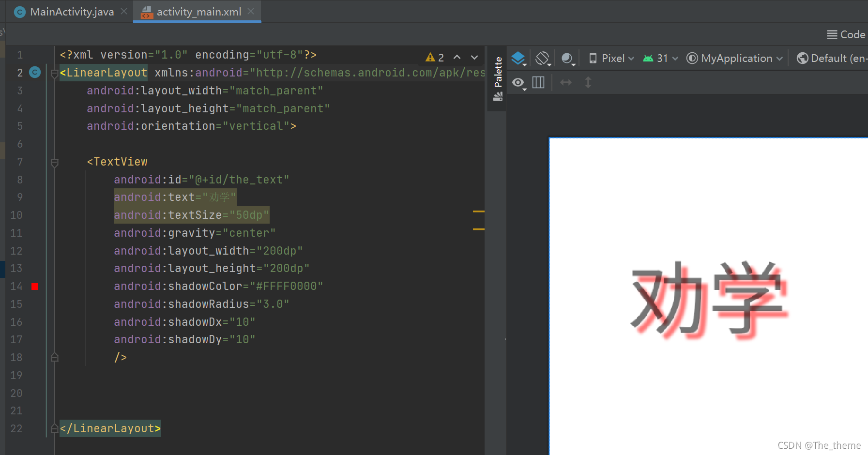Screen dimensions: 868x455
Task: Click the android:gravity="center" line
Action: [x=195, y=233]
